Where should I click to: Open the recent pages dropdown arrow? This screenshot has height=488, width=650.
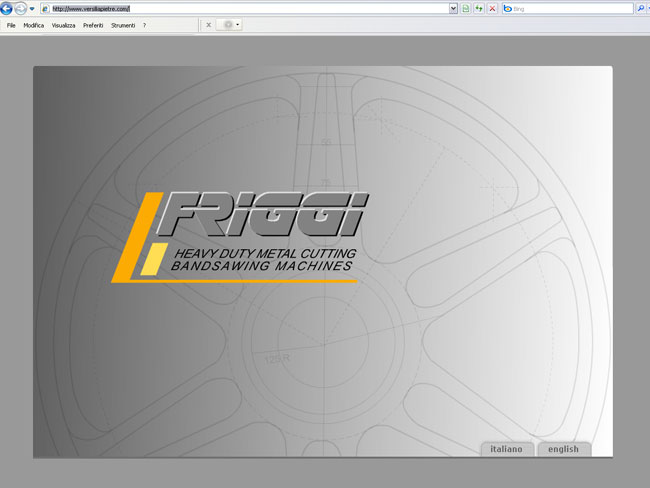32,9
